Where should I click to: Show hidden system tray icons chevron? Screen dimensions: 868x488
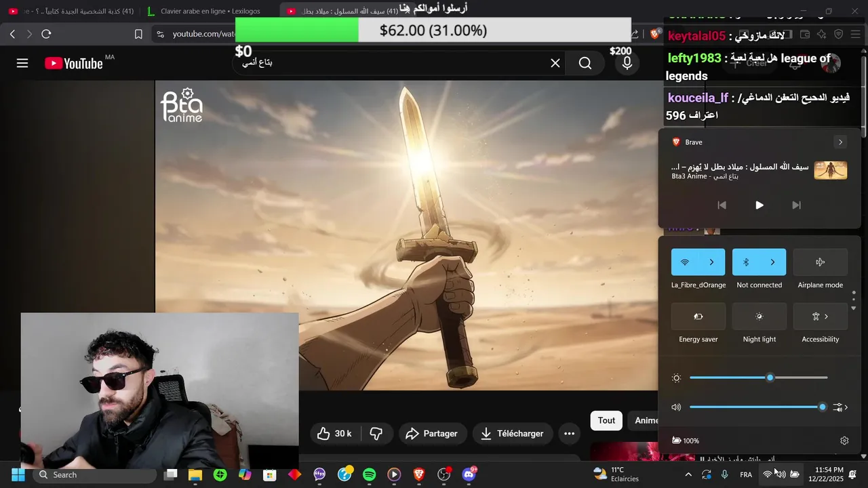688,474
